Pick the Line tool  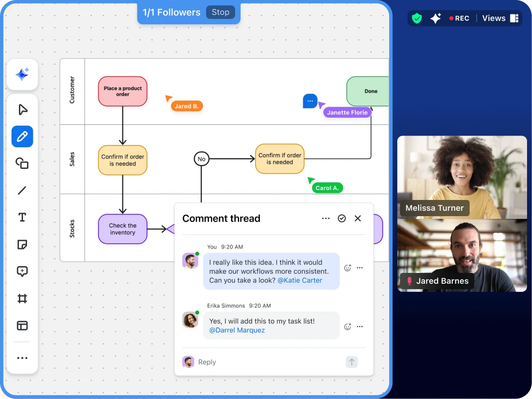[x=22, y=190]
